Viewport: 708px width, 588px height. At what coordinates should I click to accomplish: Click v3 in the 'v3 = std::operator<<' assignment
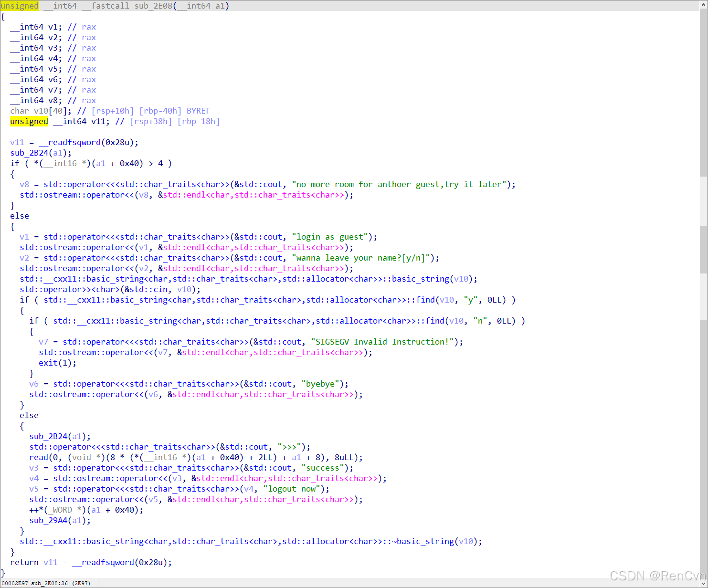tap(34, 468)
